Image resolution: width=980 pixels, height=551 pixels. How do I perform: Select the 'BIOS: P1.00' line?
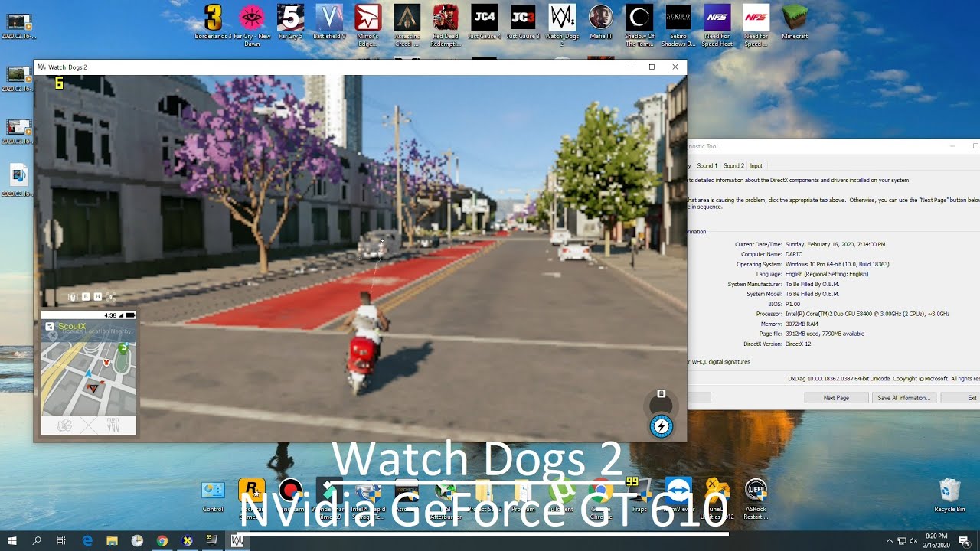(x=783, y=304)
